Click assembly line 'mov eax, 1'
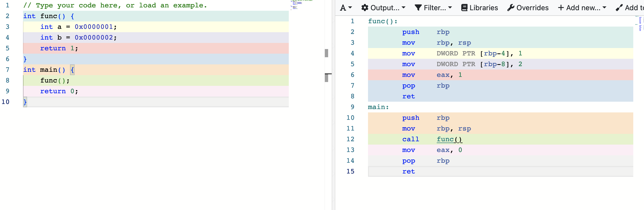The width and height of the screenshot is (644, 210). (x=500, y=75)
